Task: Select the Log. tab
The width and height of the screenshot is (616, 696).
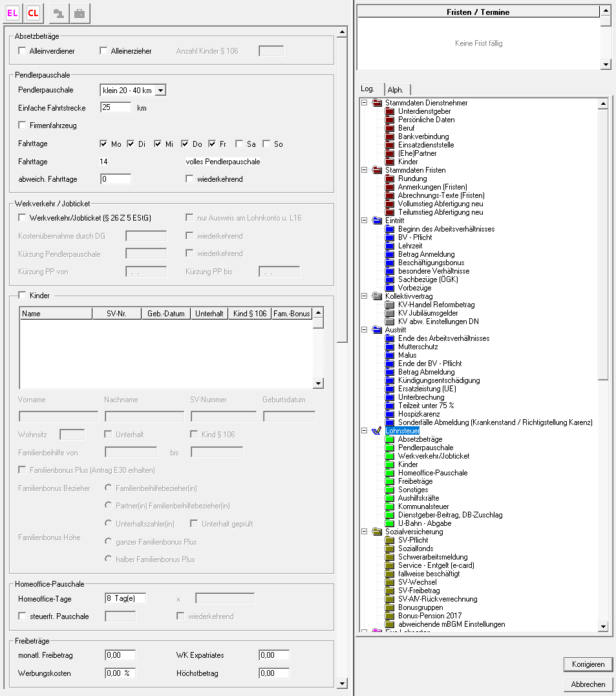Action: coord(368,89)
